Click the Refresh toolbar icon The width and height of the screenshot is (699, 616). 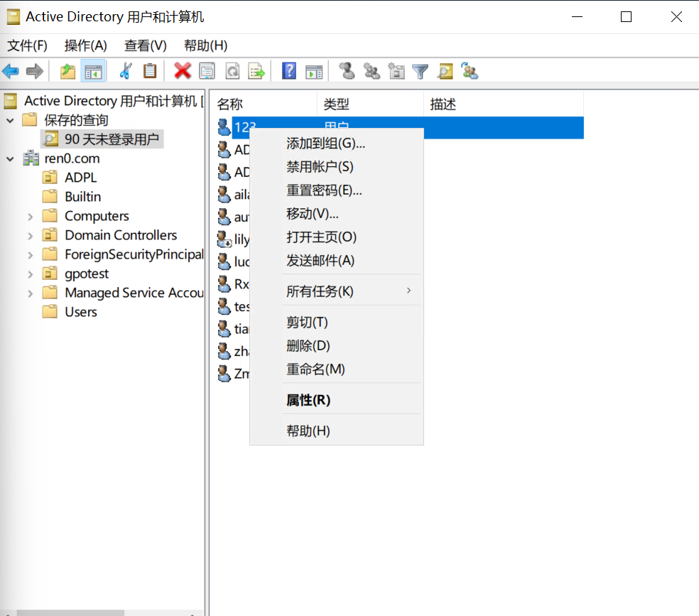pyautogui.click(x=232, y=71)
